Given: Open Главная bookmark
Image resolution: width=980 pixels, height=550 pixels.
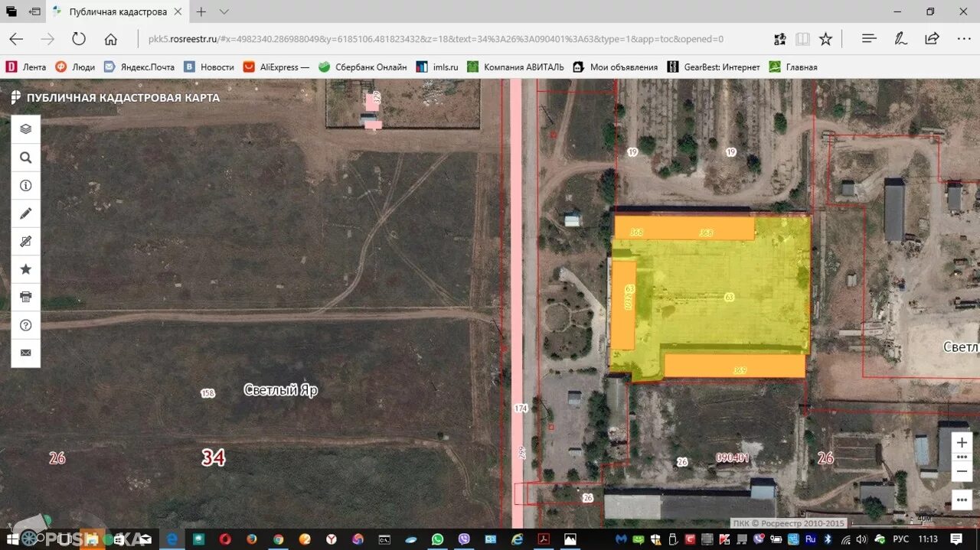Looking at the screenshot, I should point(793,67).
